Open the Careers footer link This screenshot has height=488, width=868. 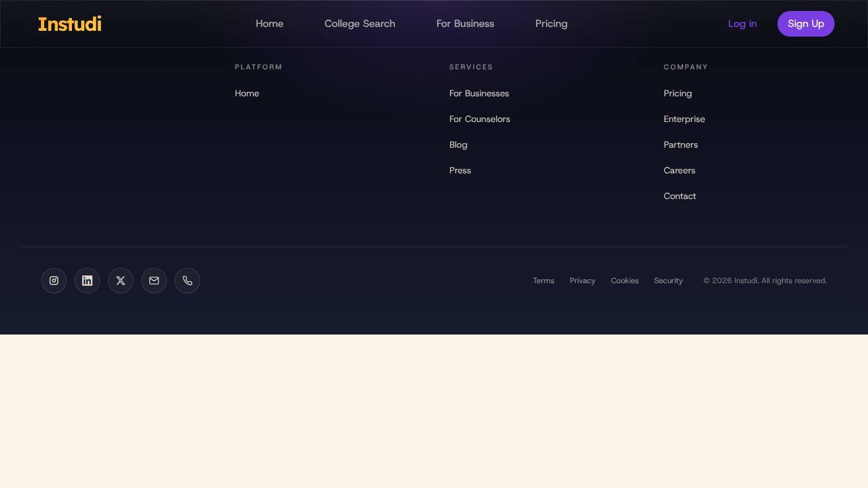point(679,170)
